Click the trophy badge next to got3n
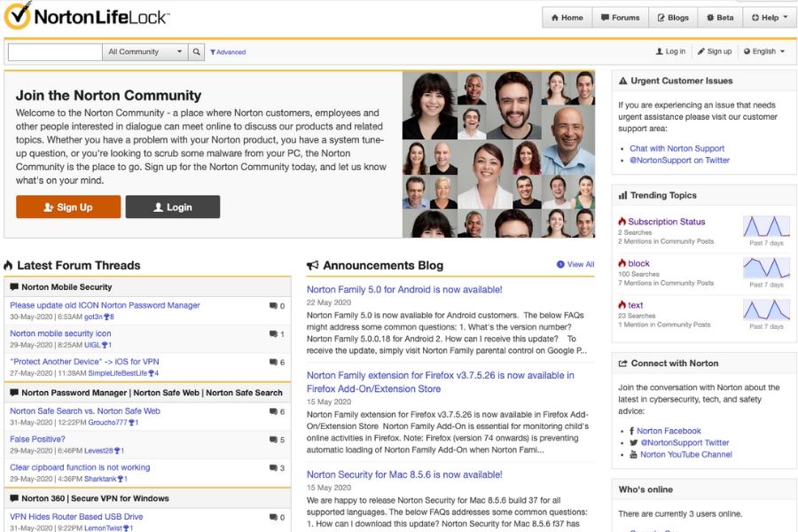798x532 pixels. point(109,317)
